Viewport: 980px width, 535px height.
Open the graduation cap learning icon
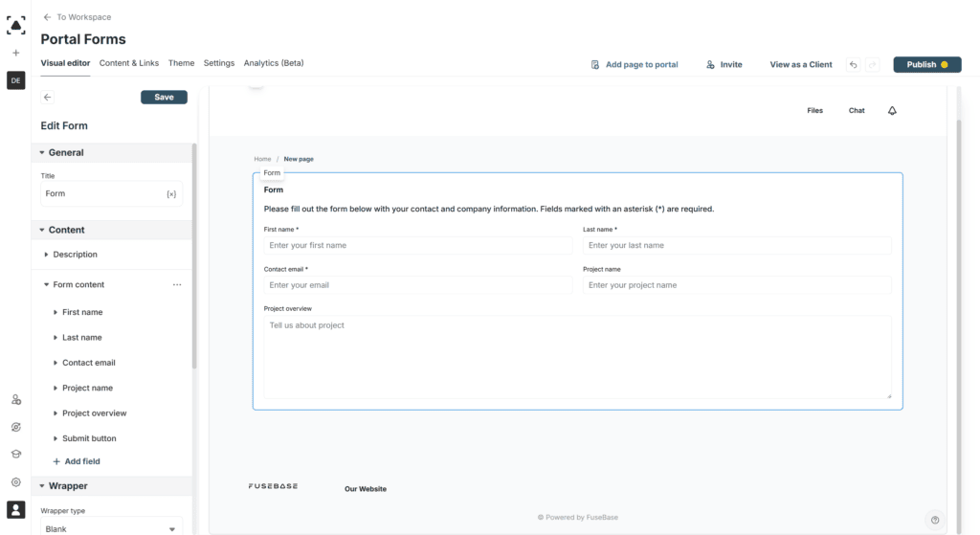click(x=16, y=455)
